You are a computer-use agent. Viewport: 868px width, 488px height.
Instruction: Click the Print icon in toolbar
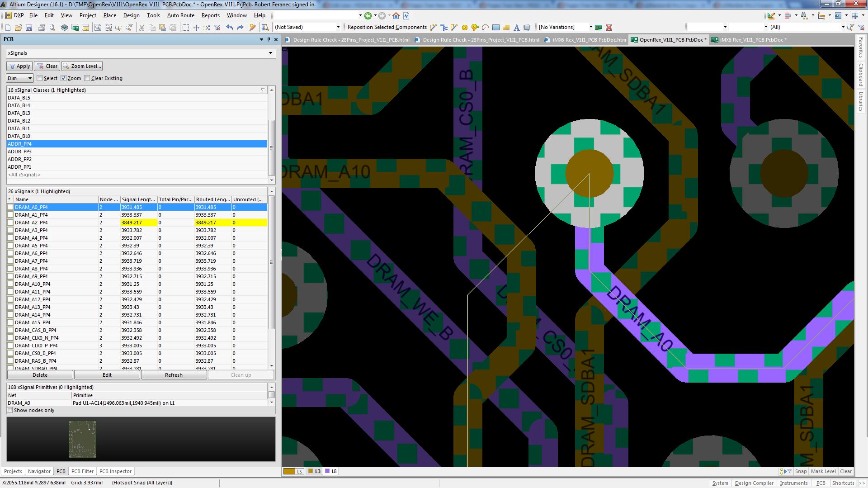(42, 28)
